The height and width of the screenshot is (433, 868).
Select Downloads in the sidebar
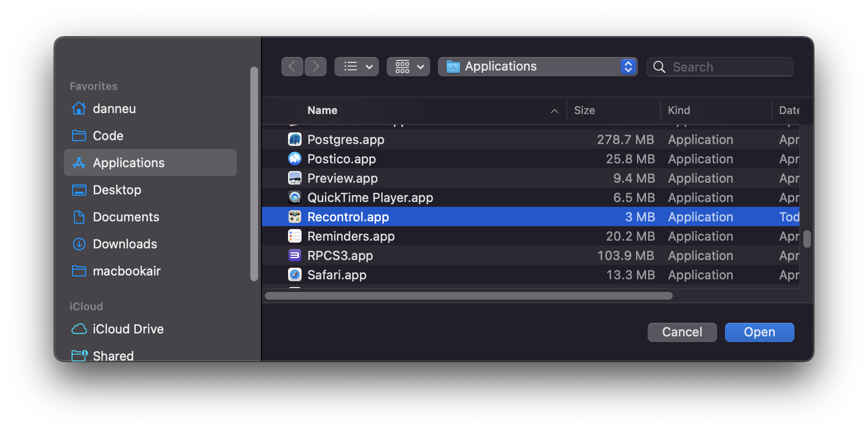(x=150, y=244)
